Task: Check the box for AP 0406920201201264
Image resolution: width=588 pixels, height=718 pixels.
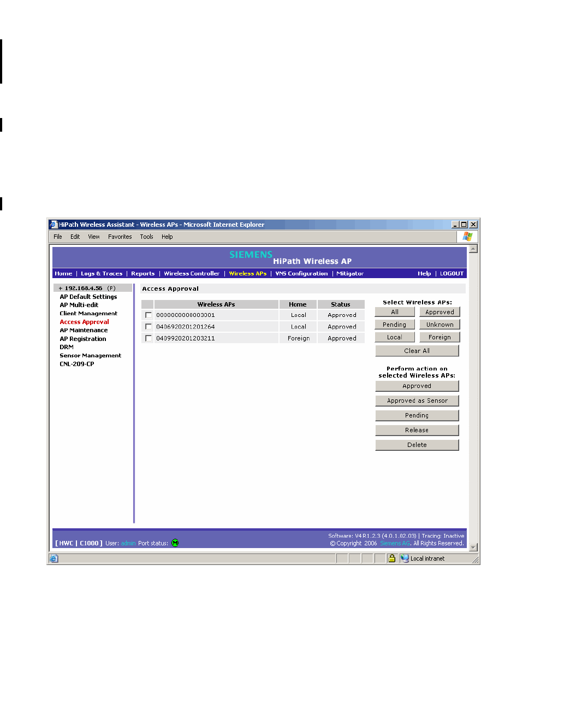Action: 148,327
